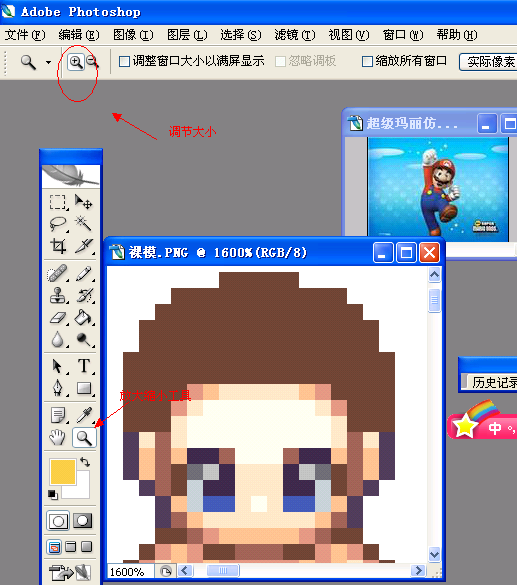
Task: Enable 调整窗口大小以满屏显示 checkbox
Action: (124, 61)
